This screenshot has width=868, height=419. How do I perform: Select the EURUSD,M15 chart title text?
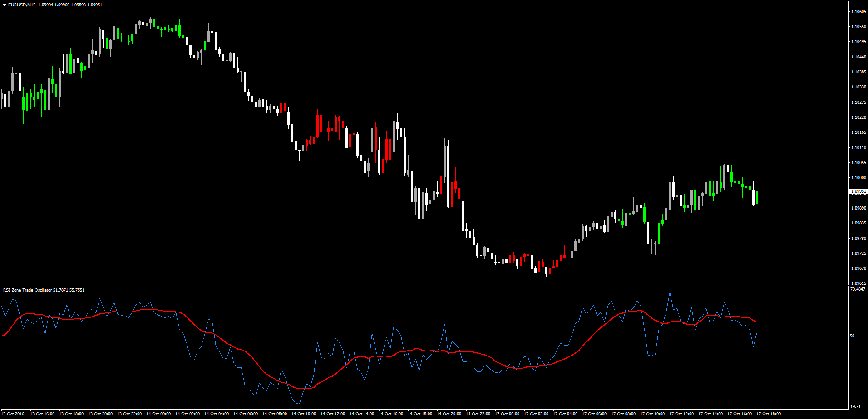click(x=22, y=5)
